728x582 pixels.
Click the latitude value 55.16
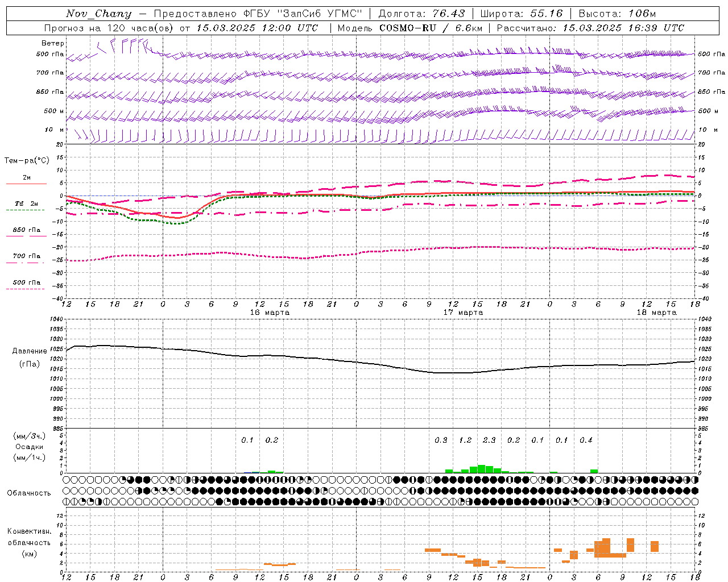(x=546, y=14)
